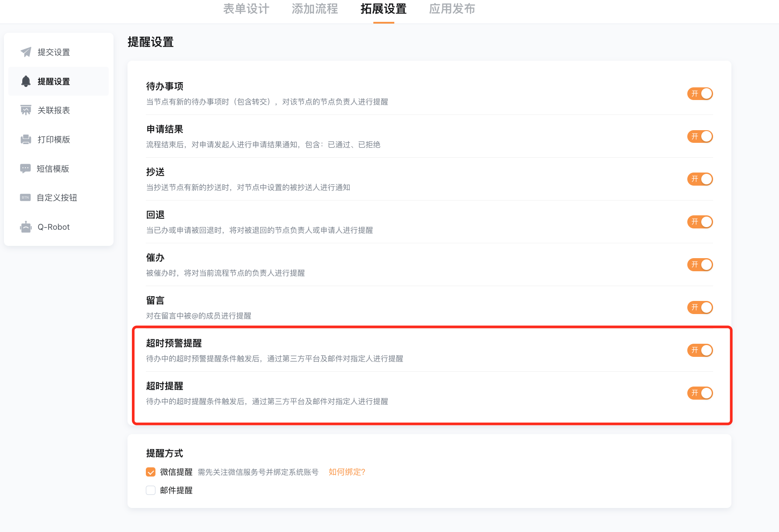Click the chart board icon for 关联报表
Screen dimensions: 779x532
(26, 110)
